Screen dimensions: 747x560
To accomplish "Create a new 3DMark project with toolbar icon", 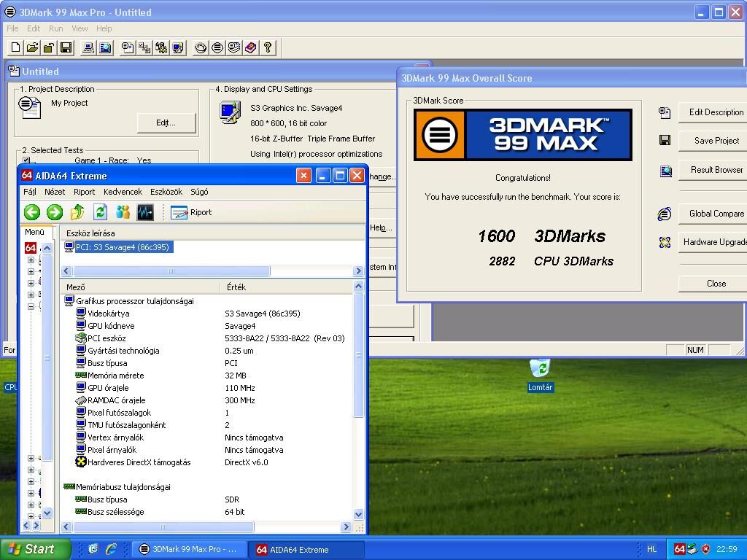I will point(16,47).
